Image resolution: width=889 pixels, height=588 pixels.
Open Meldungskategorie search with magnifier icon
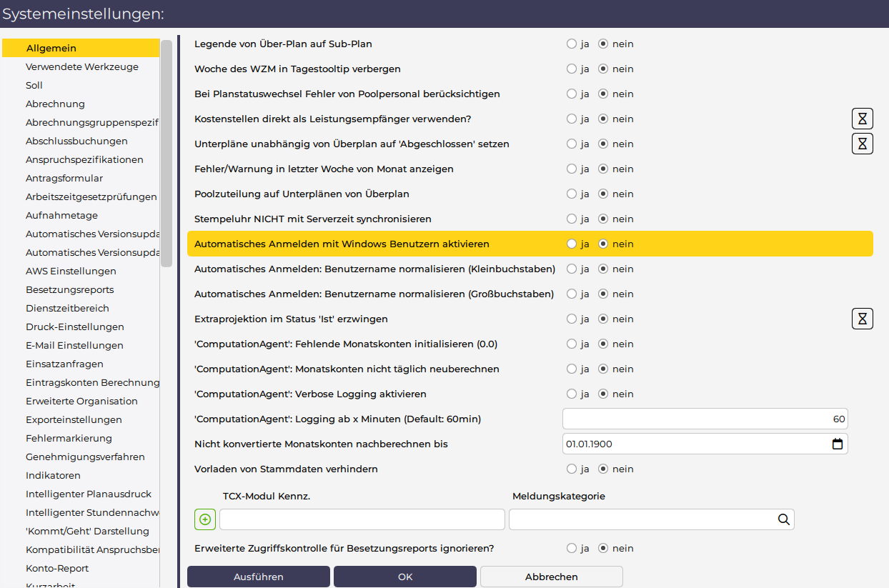coord(783,519)
